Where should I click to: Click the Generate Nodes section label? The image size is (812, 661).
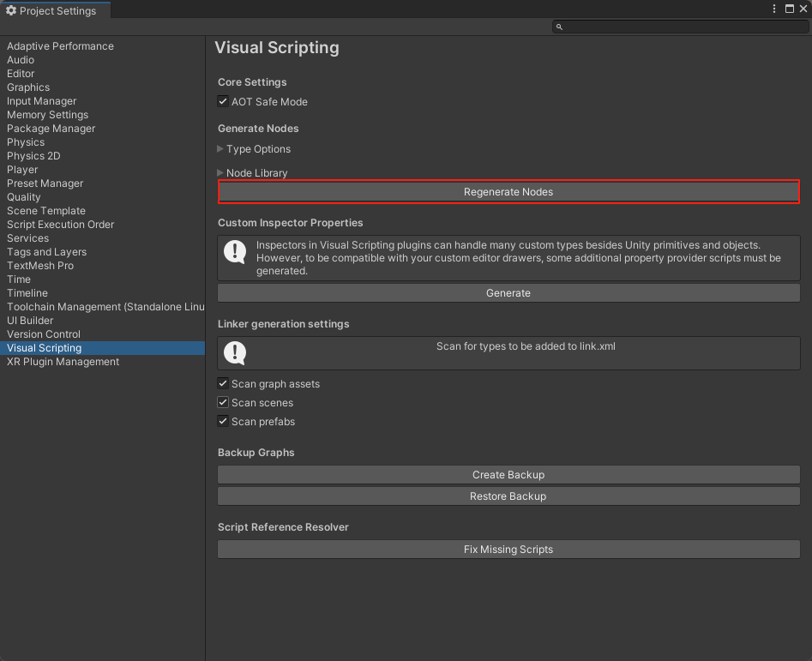[x=258, y=129]
